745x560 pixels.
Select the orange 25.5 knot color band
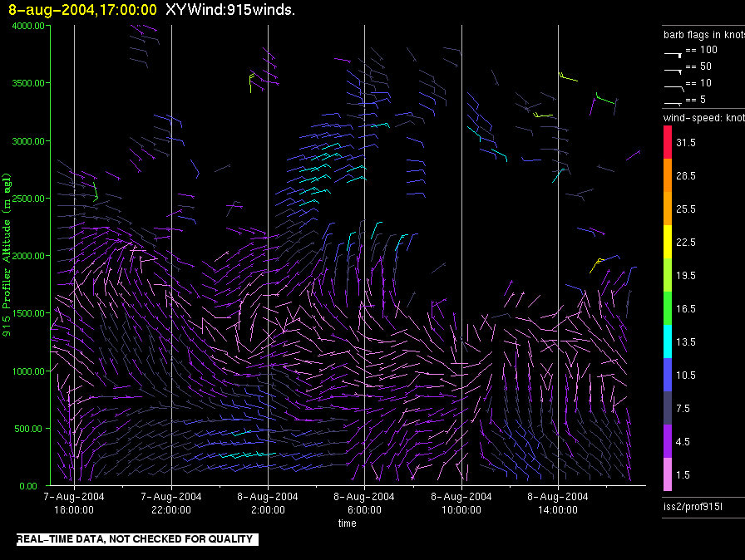(x=668, y=209)
